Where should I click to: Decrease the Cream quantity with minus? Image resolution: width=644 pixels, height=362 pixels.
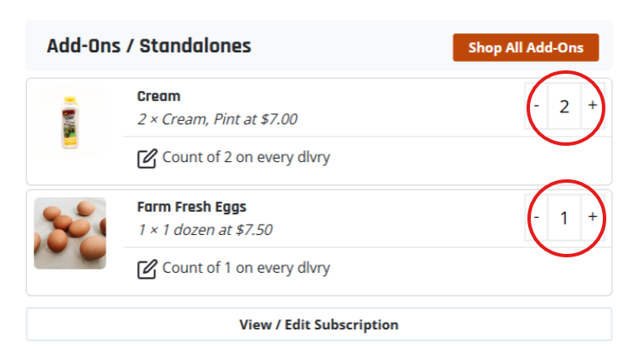(537, 106)
